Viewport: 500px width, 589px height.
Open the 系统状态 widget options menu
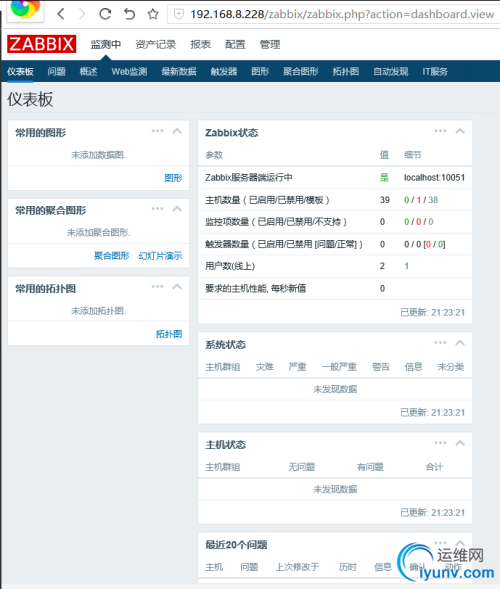[x=440, y=343]
